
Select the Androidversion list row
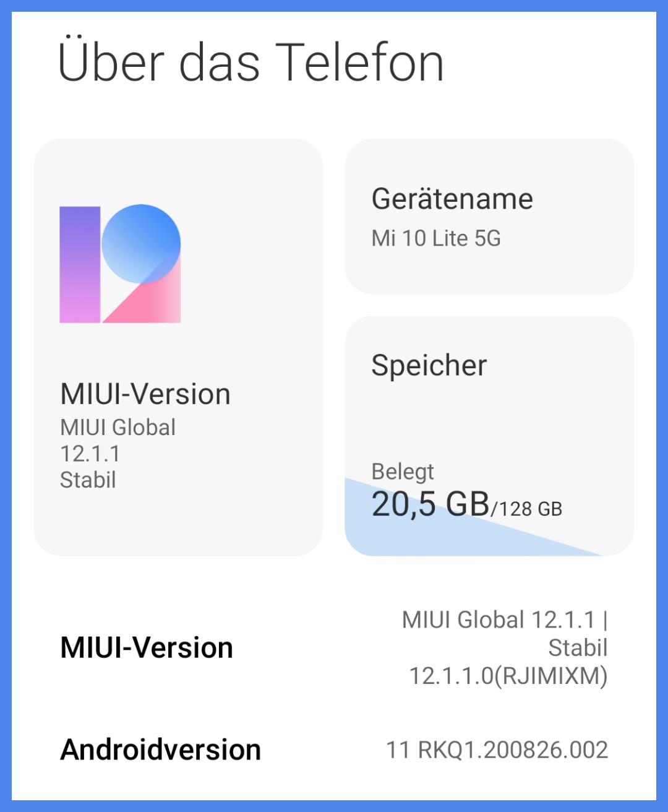(x=334, y=749)
